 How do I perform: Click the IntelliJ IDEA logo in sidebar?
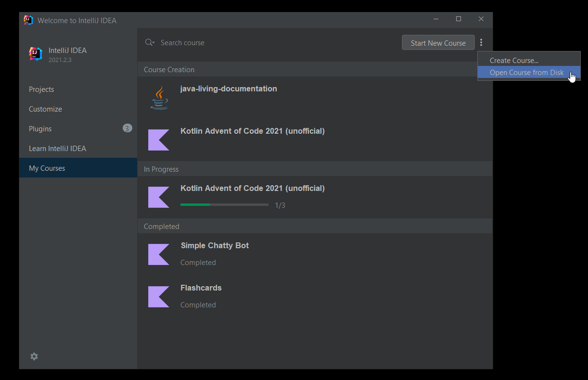36,54
